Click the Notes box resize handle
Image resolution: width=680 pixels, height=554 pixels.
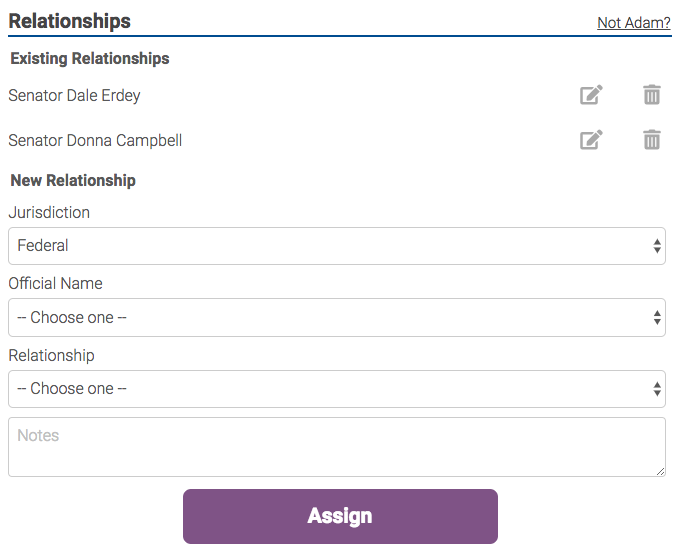(660, 471)
